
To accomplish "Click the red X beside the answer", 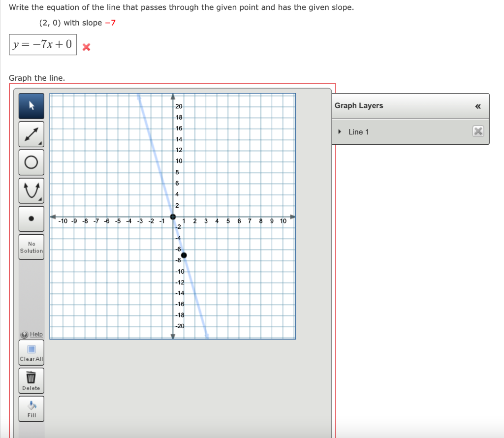I will [x=86, y=47].
